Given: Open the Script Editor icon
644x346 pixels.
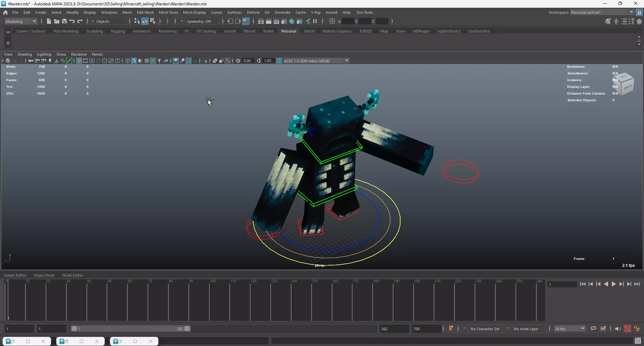Looking at the screenshot, I should 638,341.
